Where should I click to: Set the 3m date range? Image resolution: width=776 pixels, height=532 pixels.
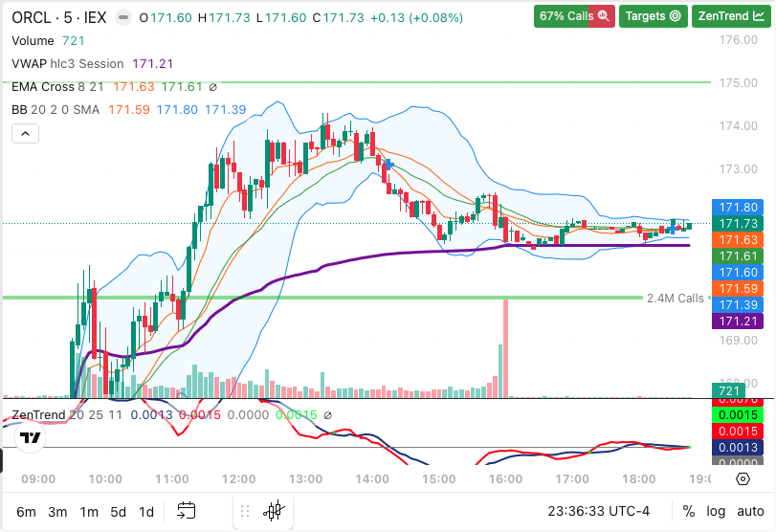tap(57, 512)
